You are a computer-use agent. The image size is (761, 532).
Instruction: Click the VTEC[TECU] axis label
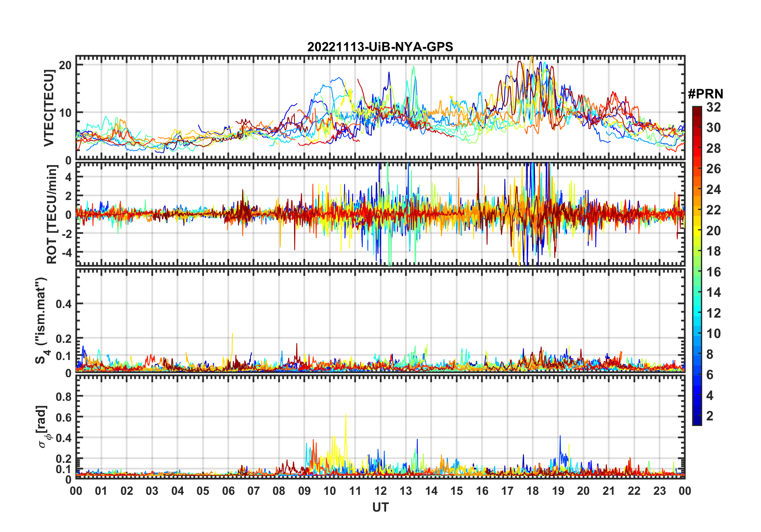[x=49, y=108]
